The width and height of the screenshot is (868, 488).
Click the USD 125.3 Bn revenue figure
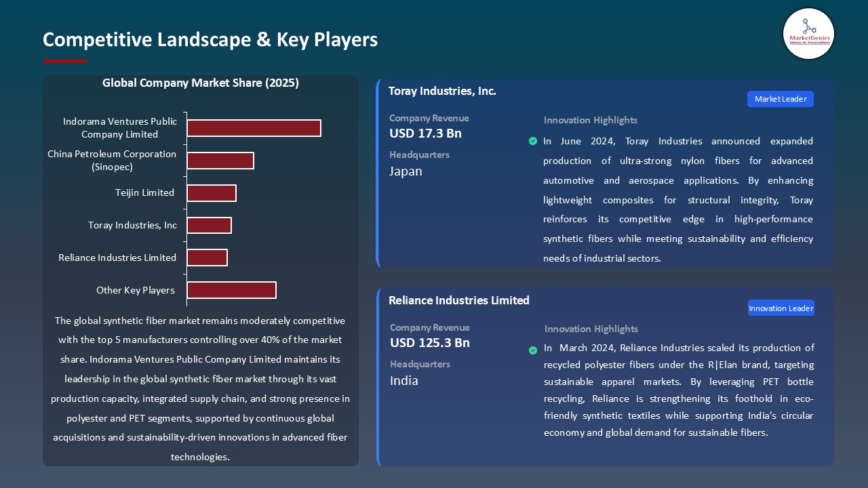(x=429, y=343)
